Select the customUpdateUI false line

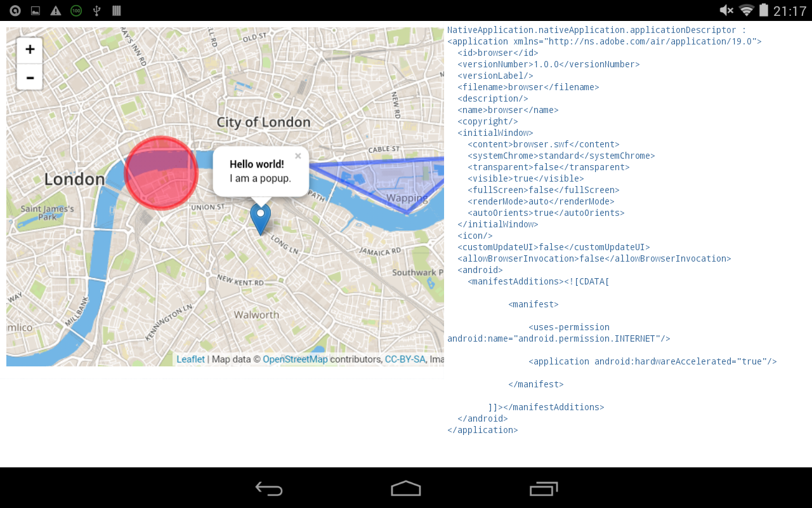click(554, 247)
